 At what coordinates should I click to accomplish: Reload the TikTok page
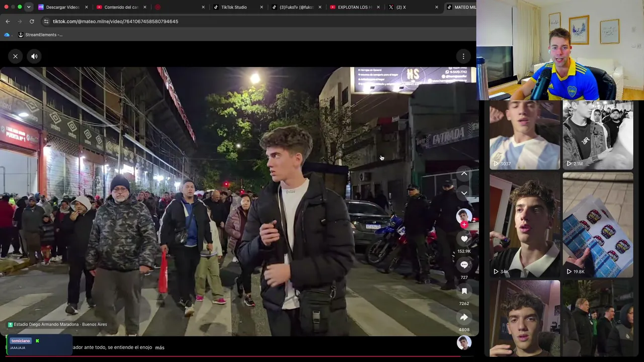pyautogui.click(x=32, y=22)
